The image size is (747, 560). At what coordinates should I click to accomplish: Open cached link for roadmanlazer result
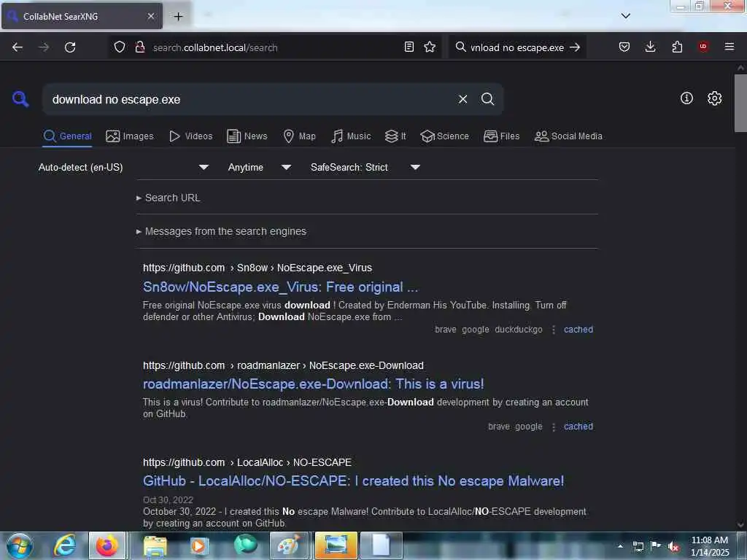(x=578, y=427)
